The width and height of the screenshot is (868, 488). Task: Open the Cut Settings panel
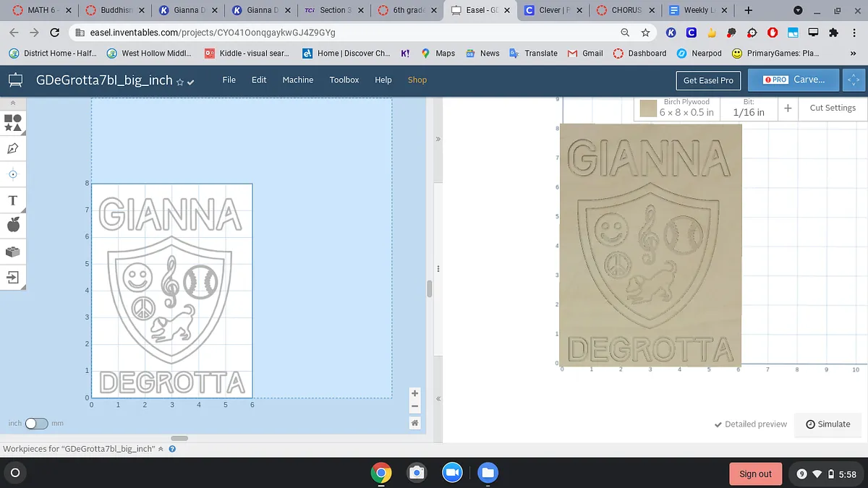tap(833, 108)
